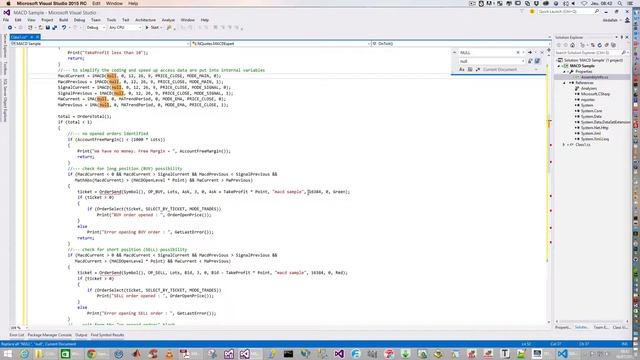Collapse replace mode toggle arrow in find panel
Screen dimensions: 640x360
(x=454, y=53)
